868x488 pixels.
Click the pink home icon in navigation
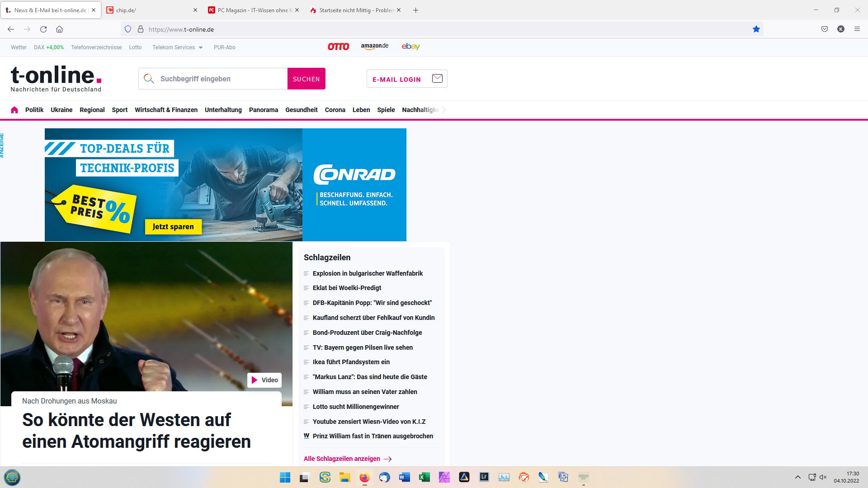tap(14, 110)
